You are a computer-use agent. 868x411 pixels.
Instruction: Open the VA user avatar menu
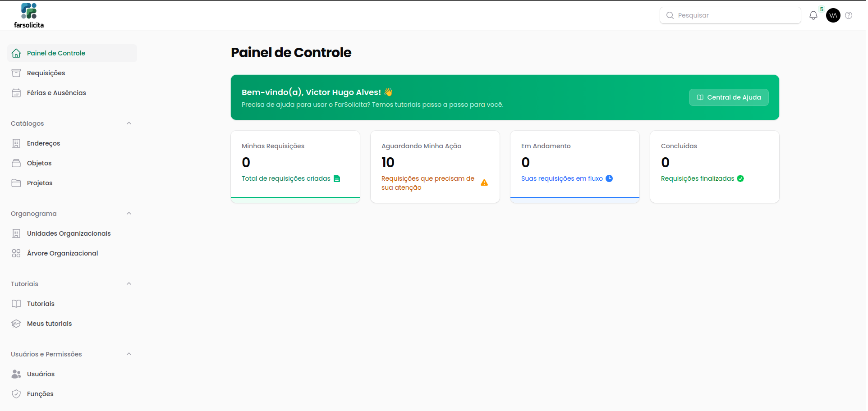click(x=833, y=15)
